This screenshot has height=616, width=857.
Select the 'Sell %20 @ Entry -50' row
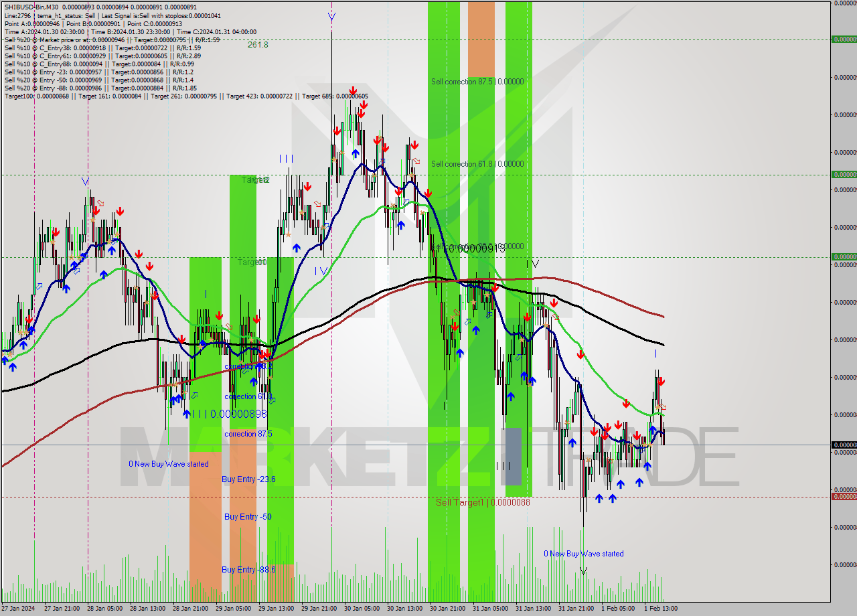[99, 80]
